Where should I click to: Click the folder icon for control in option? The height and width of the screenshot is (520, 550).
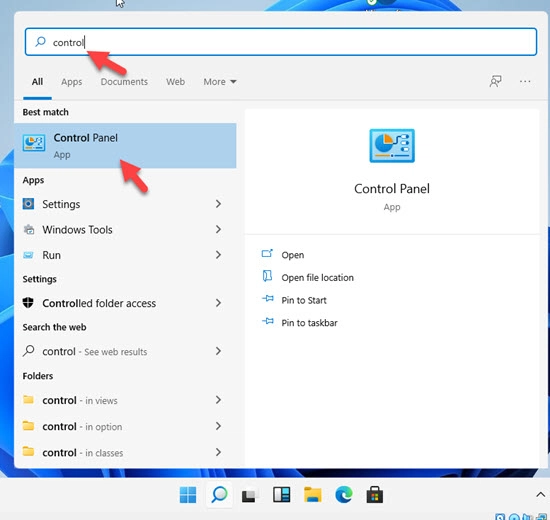click(28, 426)
